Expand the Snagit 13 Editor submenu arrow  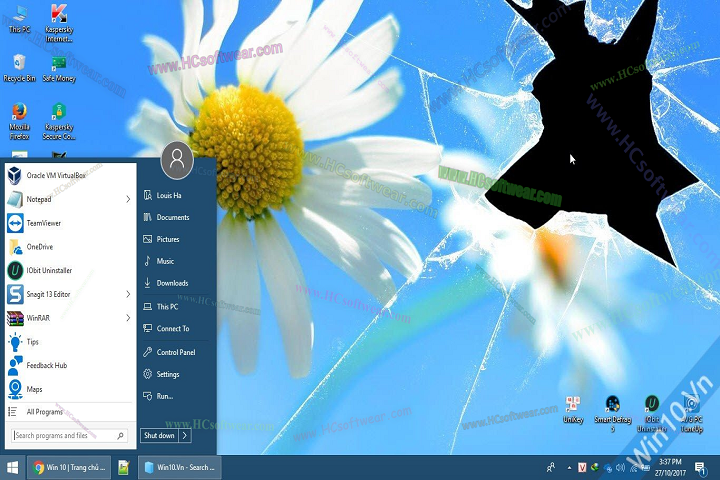tap(128, 294)
